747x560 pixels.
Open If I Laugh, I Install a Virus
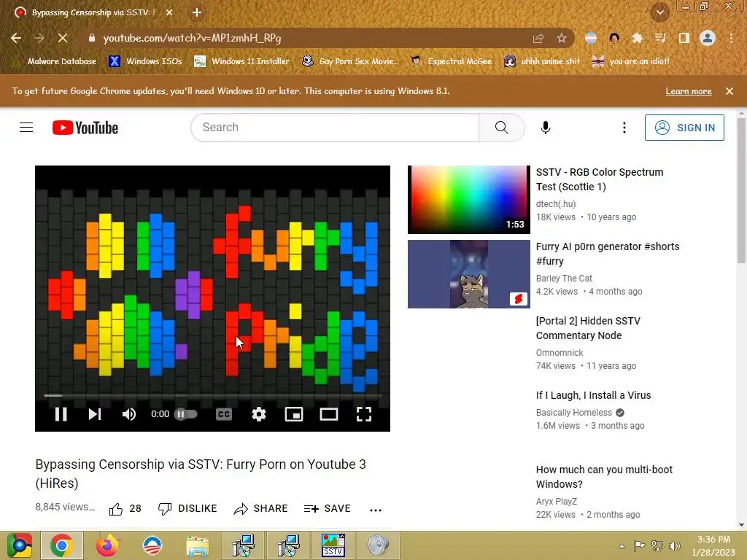[593, 395]
